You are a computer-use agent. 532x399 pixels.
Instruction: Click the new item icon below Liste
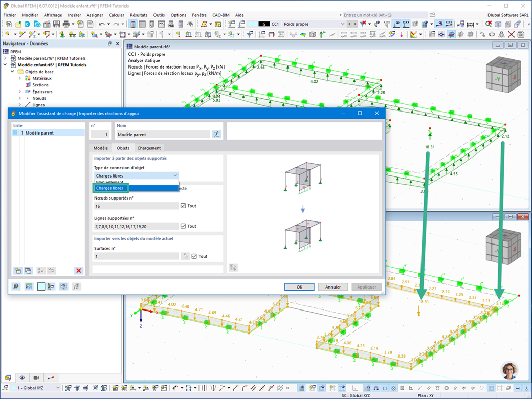click(x=17, y=271)
